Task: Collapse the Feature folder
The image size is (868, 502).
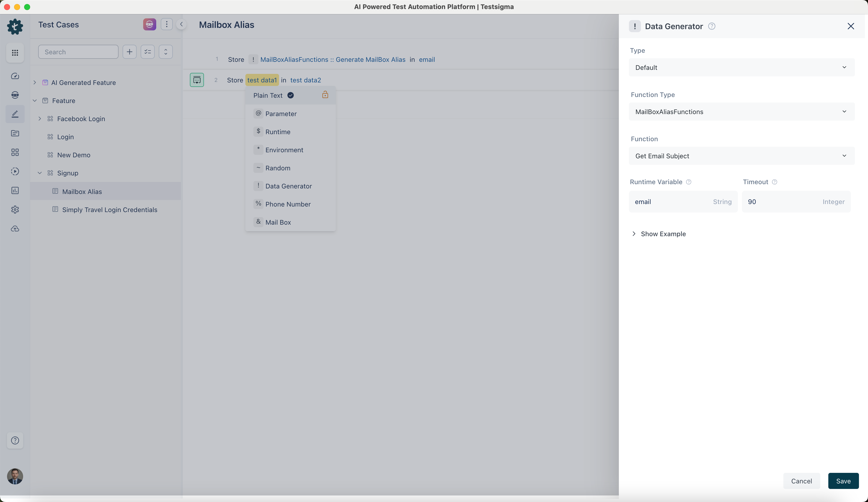Action: (x=34, y=101)
